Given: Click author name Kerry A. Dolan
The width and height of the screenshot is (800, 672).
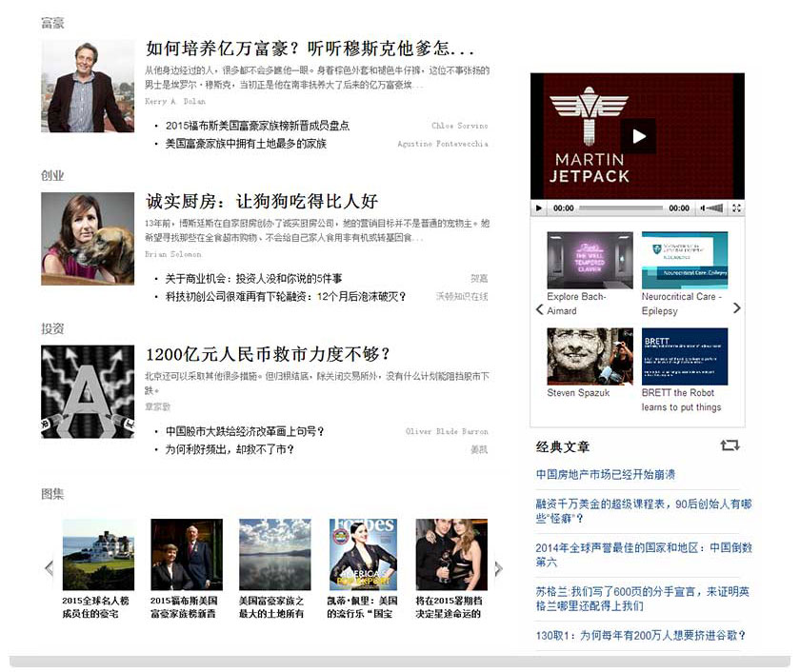Looking at the screenshot, I should (175, 102).
